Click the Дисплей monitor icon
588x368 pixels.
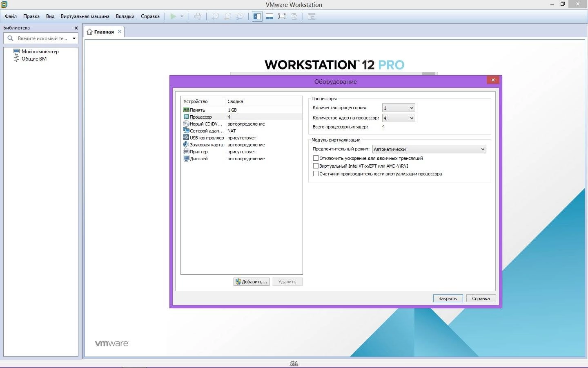coord(186,159)
